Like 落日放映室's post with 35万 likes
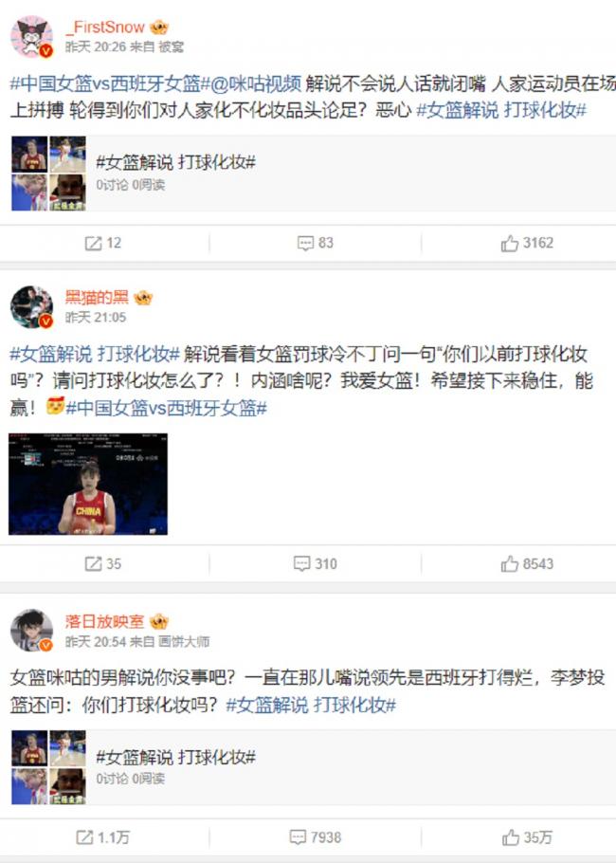Image resolution: width=616 pixels, height=863 pixels. [x=526, y=837]
